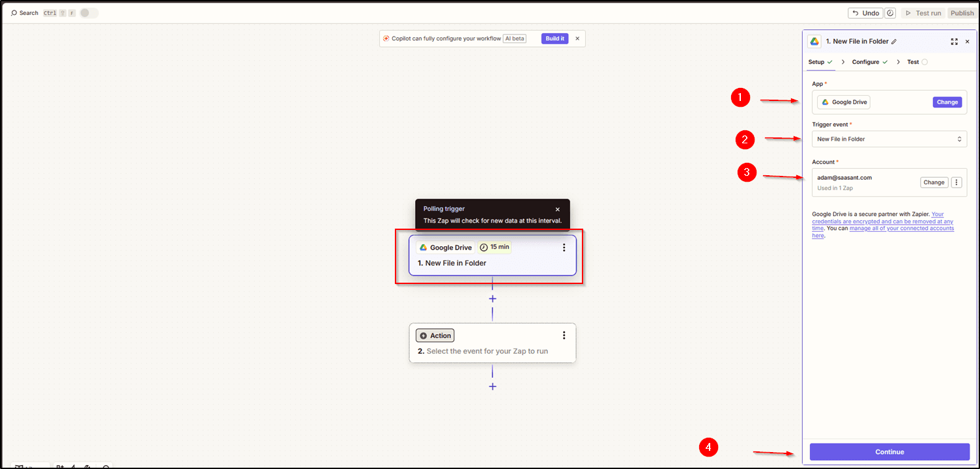Click plus icon between trigger and action steps
Viewport: 980px width, 469px height.
[493, 298]
